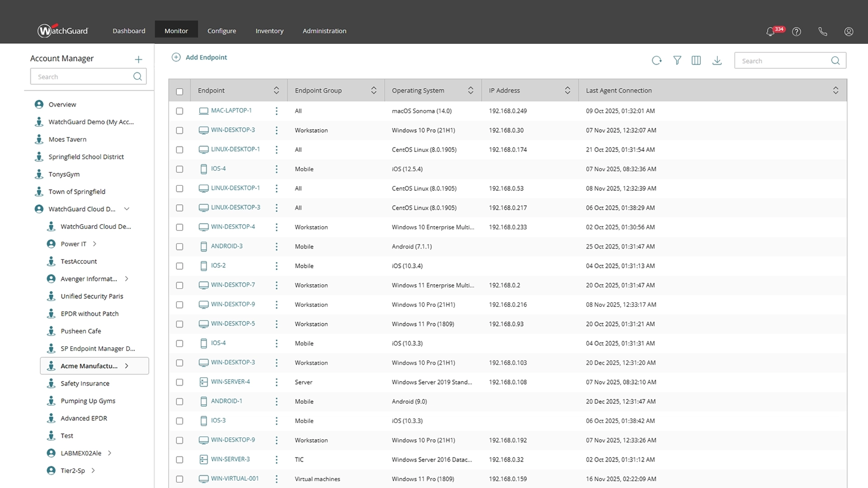Switch to the Configure tab
The image size is (868, 488).
click(222, 31)
